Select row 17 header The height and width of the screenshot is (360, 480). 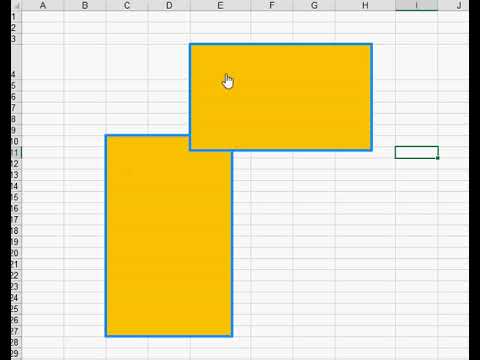(16, 219)
